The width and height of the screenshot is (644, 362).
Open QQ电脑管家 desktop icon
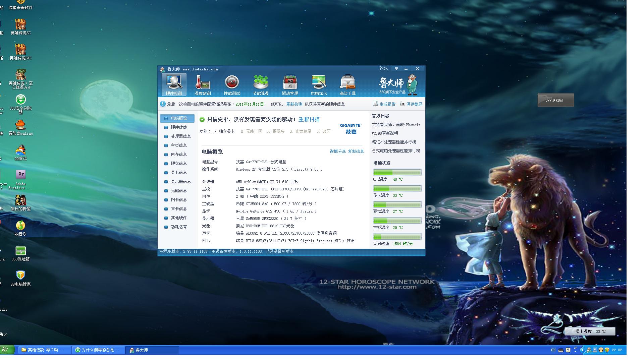(x=20, y=278)
